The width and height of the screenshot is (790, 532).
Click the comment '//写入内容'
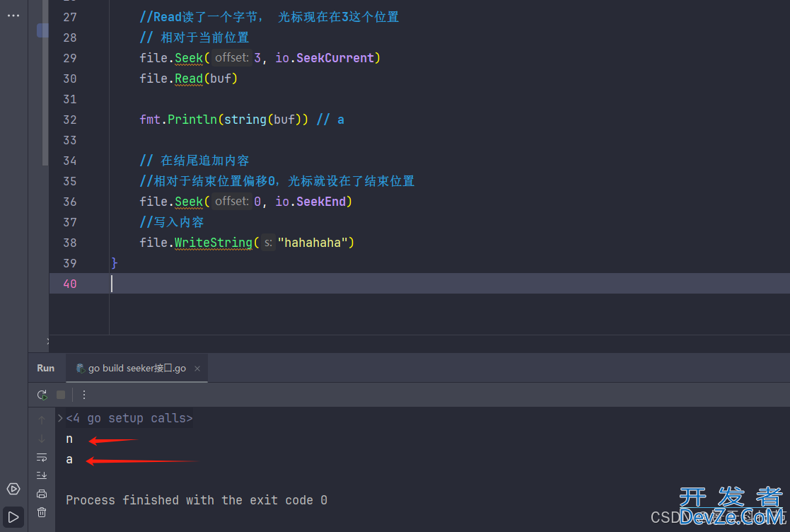(x=172, y=222)
